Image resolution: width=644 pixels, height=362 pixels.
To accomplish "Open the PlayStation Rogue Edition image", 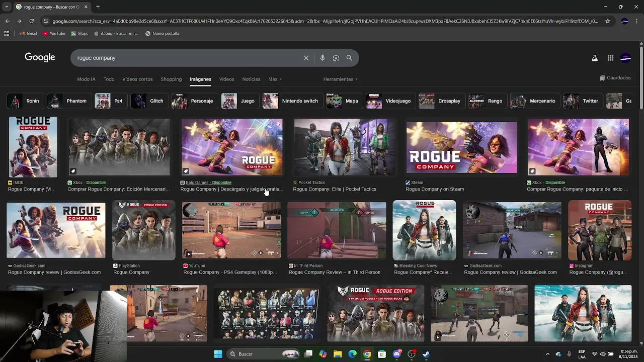I will click(x=143, y=230).
